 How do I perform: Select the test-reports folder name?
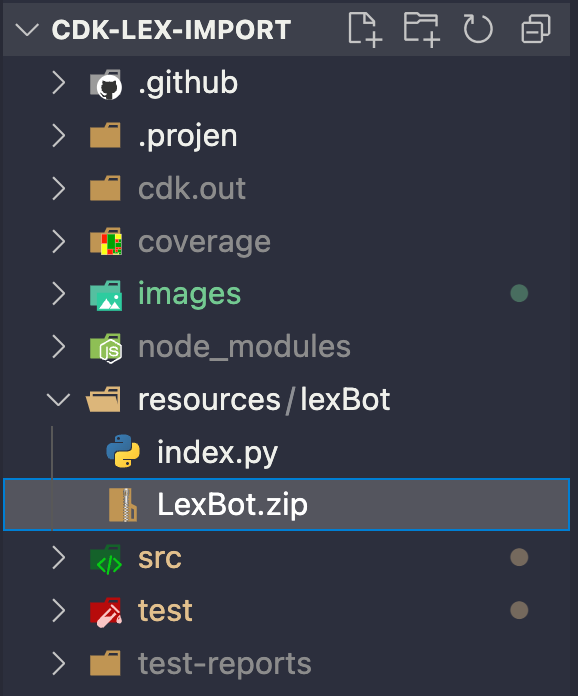225,664
